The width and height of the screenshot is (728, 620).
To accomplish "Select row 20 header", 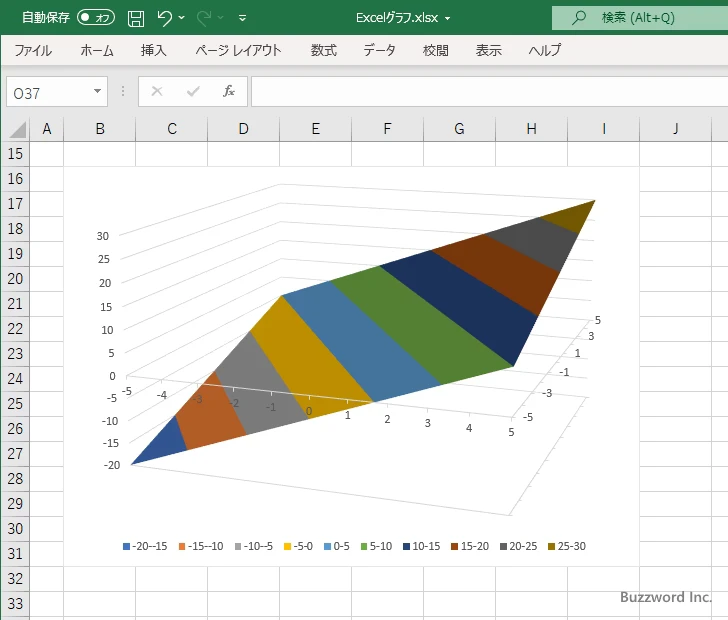I will (15, 279).
